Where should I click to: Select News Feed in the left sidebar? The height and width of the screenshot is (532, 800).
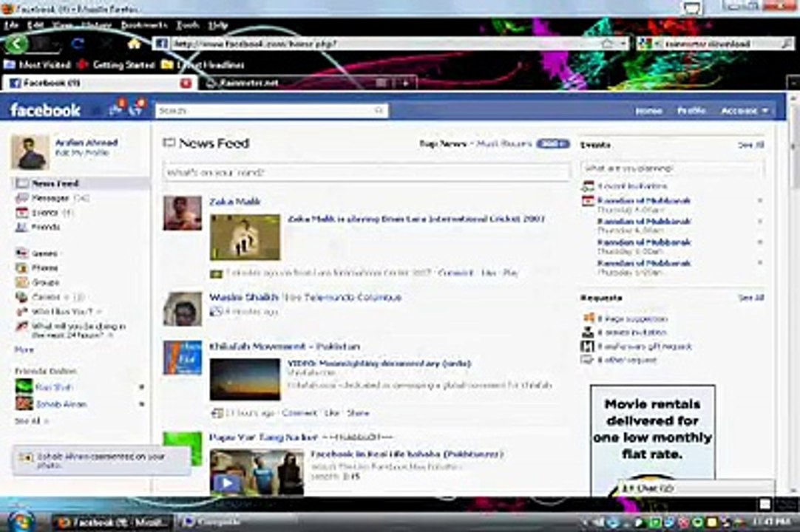pos(81,183)
